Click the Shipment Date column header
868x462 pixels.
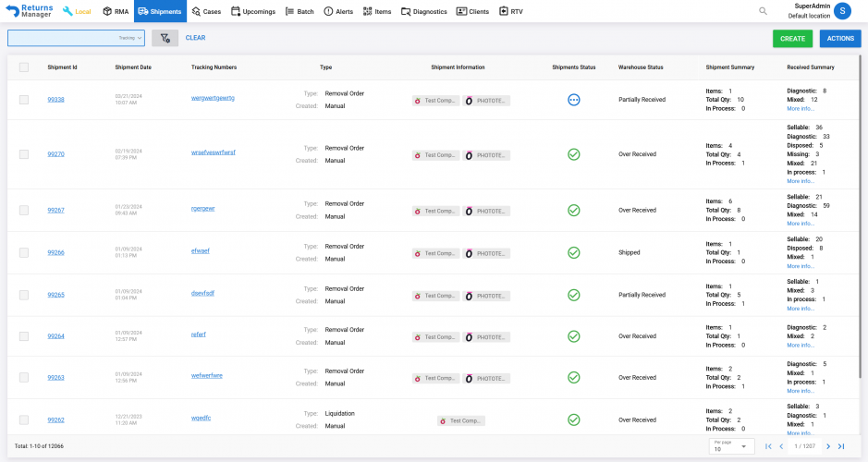tap(133, 67)
